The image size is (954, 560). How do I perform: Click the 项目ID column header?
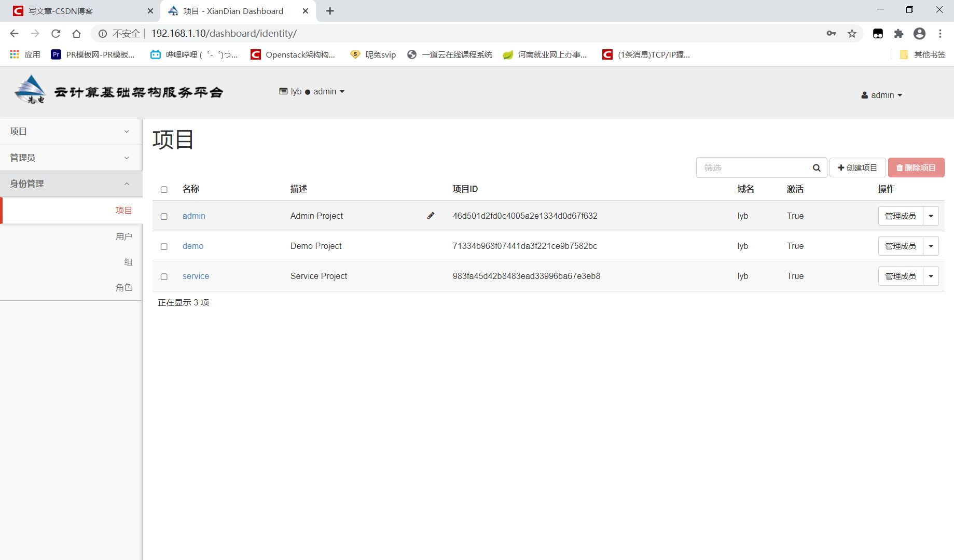coord(465,189)
